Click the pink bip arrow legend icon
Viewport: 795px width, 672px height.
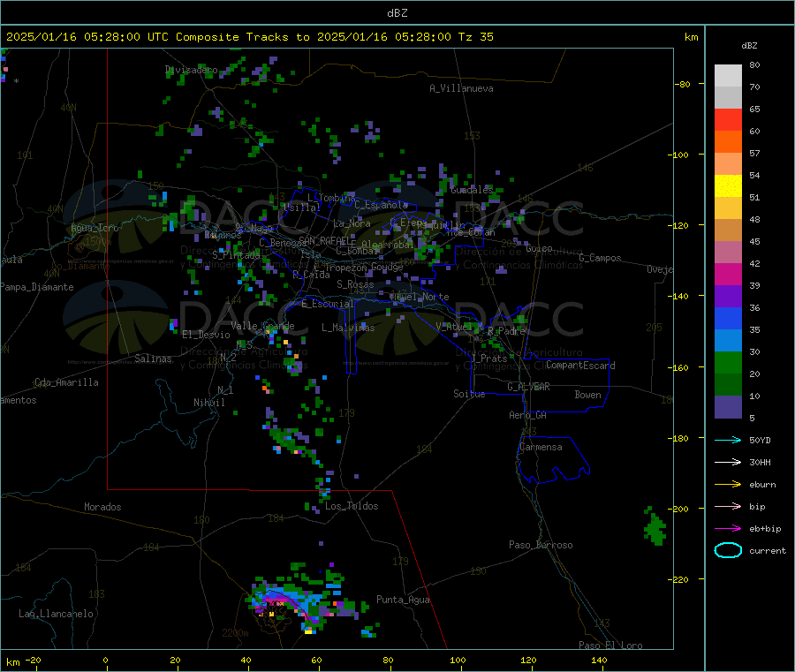(728, 506)
